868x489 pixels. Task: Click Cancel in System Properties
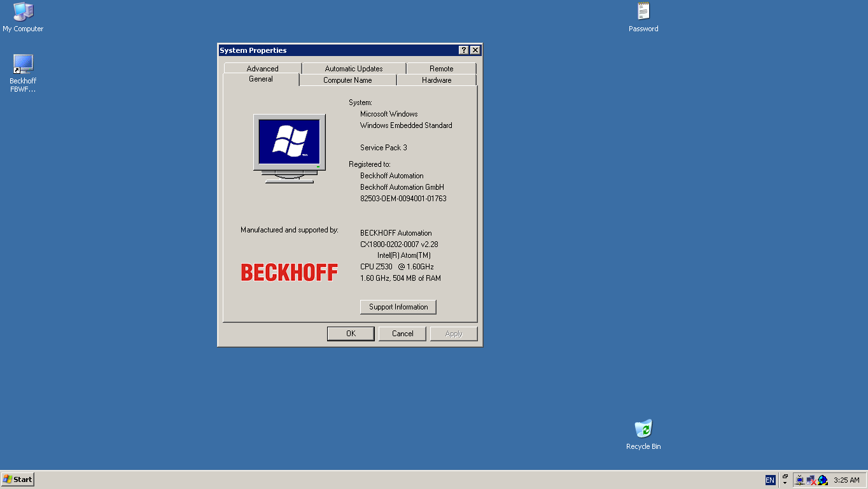coord(403,334)
